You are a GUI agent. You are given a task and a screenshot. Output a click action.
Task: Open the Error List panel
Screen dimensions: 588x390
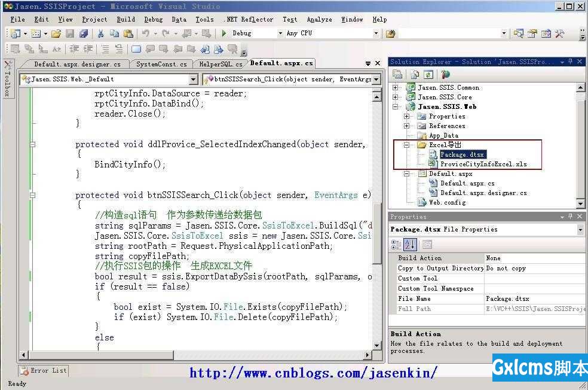(x=44, y=371)
